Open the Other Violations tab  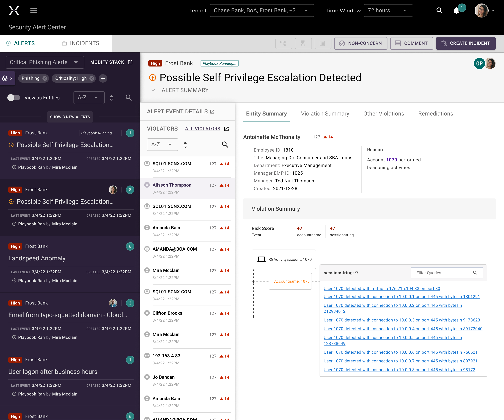(x=384, y=114)
